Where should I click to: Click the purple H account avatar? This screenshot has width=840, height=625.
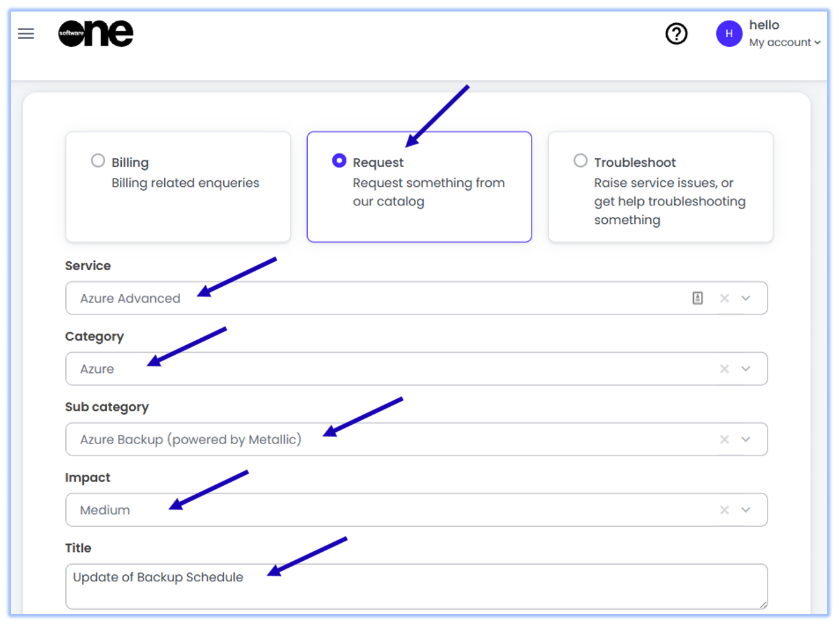click(729, 33)
